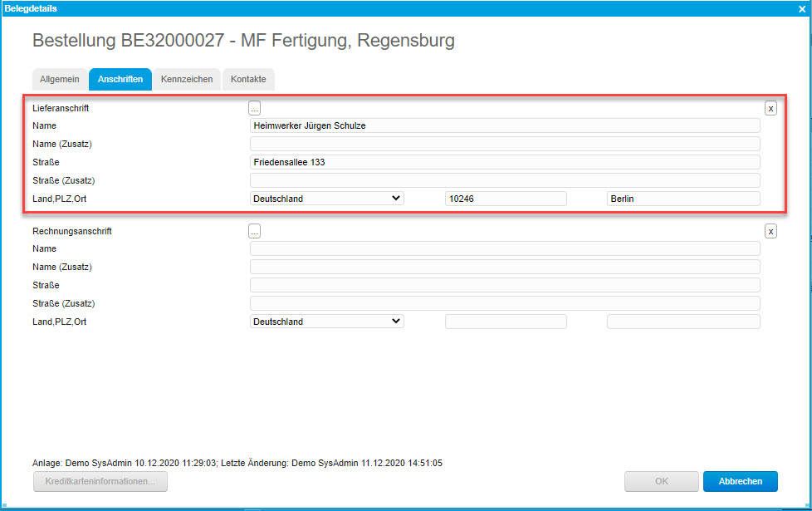Select the city field containing Berlin
The height and width of the screenshot is (511, 812).
[682, 199]
